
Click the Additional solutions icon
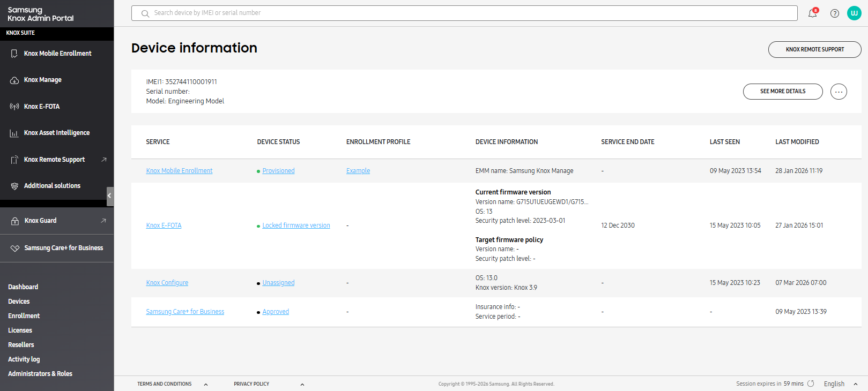click(x=14, y=186)
